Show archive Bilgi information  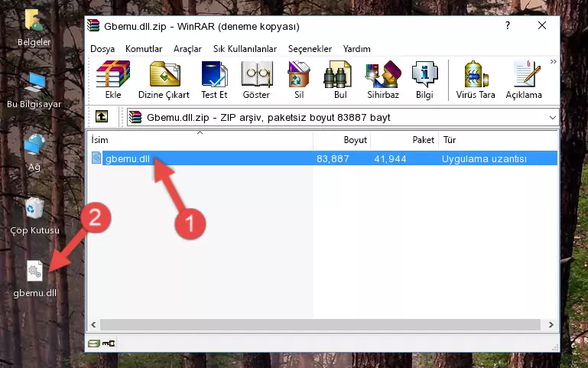pyautogui.click(x=424, y=80)
